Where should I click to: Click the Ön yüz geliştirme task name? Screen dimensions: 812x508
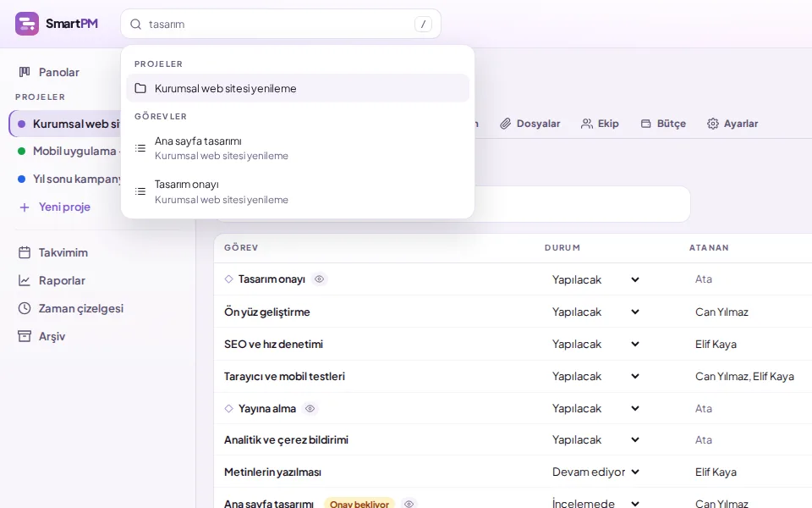pos(267,312)
